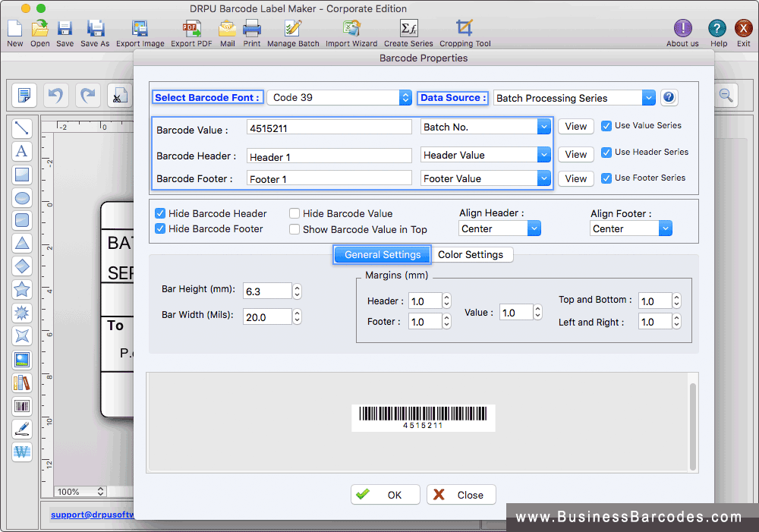Click the Barcode Value input field
The height and width of the screenshot is (532, 759).
[x=329, y=127]
